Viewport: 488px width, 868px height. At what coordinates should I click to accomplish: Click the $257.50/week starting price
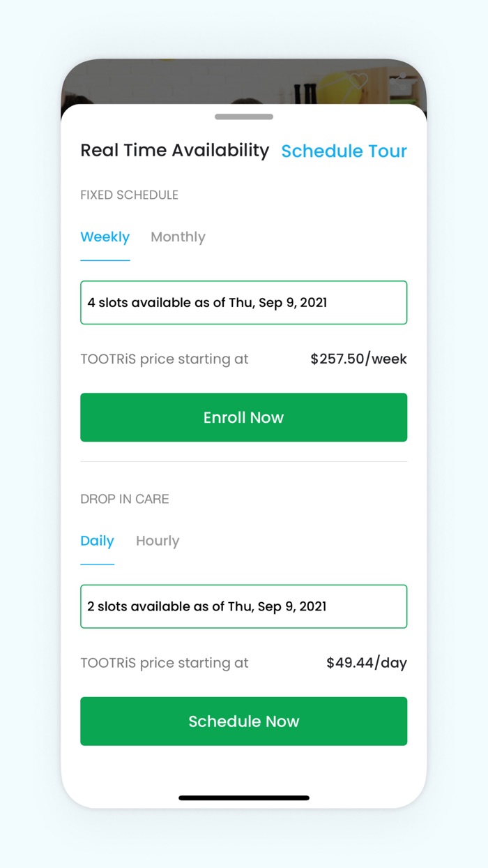[358, 359]
